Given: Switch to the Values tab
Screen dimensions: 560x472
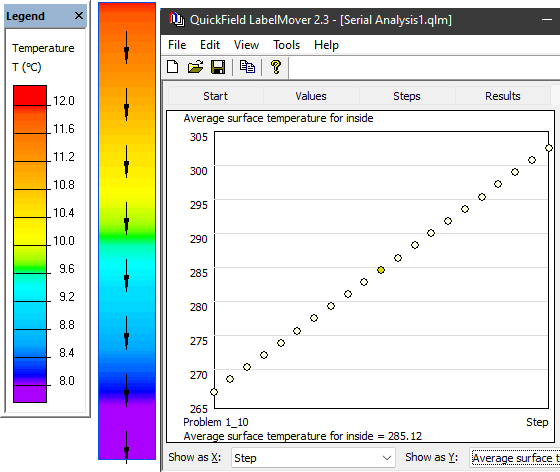Looking at the screenshot, I should coord(311,96).
